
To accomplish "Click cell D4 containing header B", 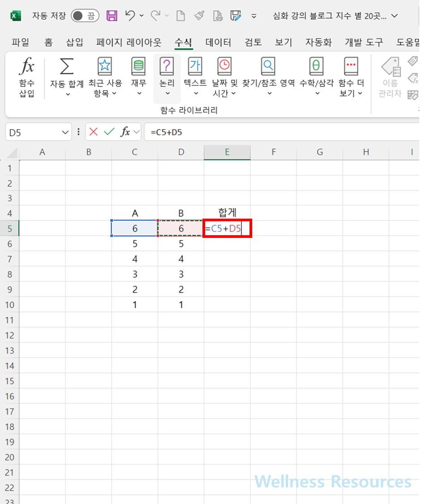I will pyautogui.click(x=181, y=213).
